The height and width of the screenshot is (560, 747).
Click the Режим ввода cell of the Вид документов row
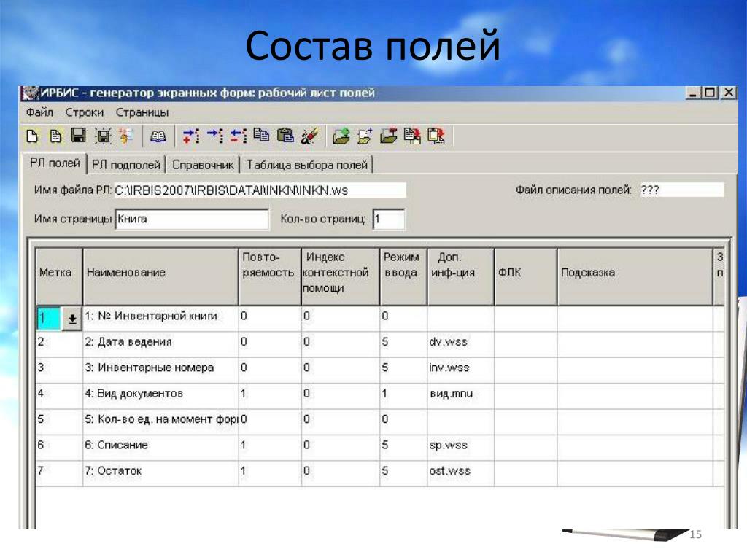pyautogui.click(x=403, y=396)
